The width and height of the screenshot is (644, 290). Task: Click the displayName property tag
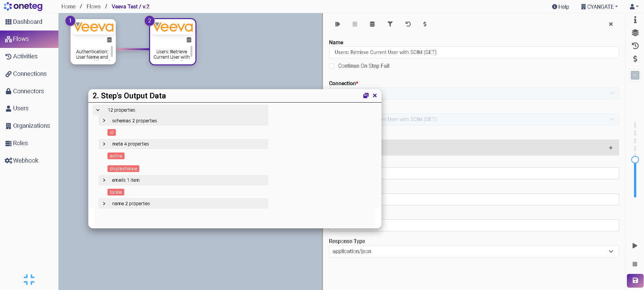coord(123,169)
